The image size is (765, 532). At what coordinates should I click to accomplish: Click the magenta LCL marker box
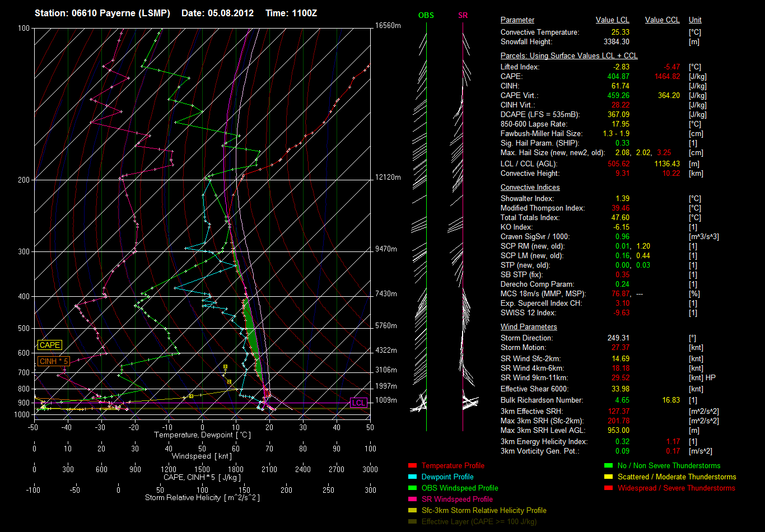pos(358,403)
